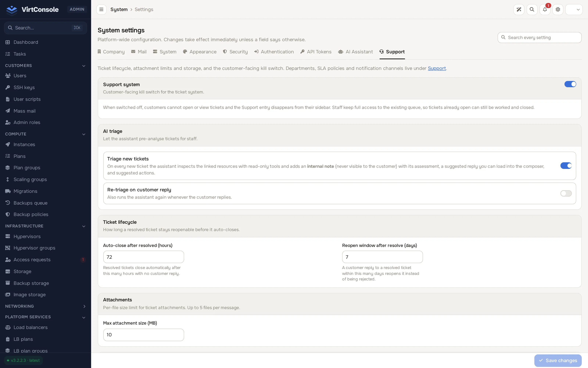Open the AI magic wand assistant

tap(519, 10)
